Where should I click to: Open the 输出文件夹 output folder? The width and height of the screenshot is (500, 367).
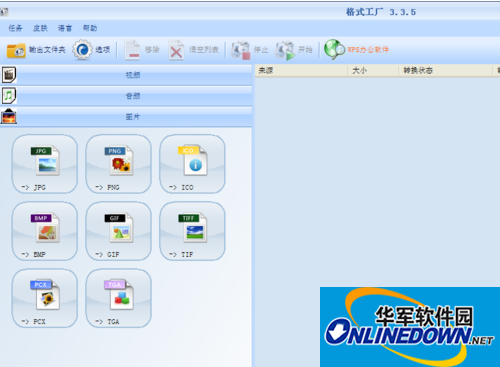point(36,50)
